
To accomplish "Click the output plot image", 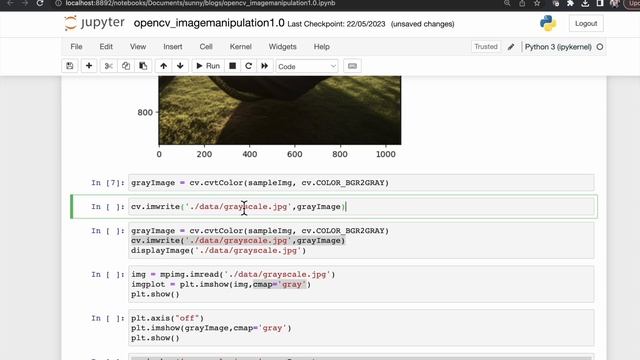I will [x=280, y=110].
